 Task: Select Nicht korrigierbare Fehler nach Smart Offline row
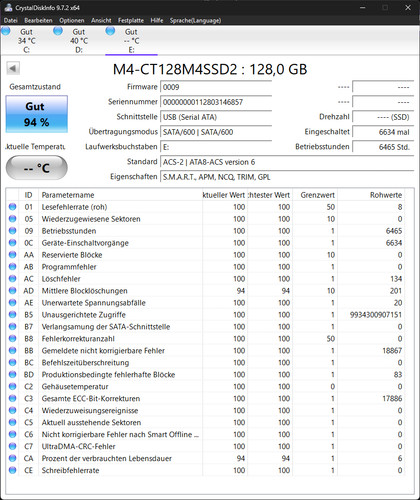(x=205, y=434)
